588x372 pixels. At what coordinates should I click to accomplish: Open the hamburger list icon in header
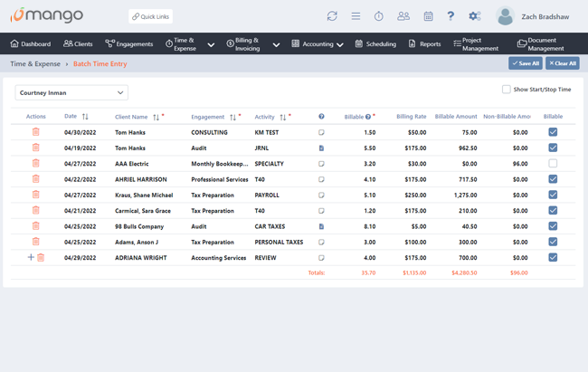pyautogui.click(x=356, y=16)
